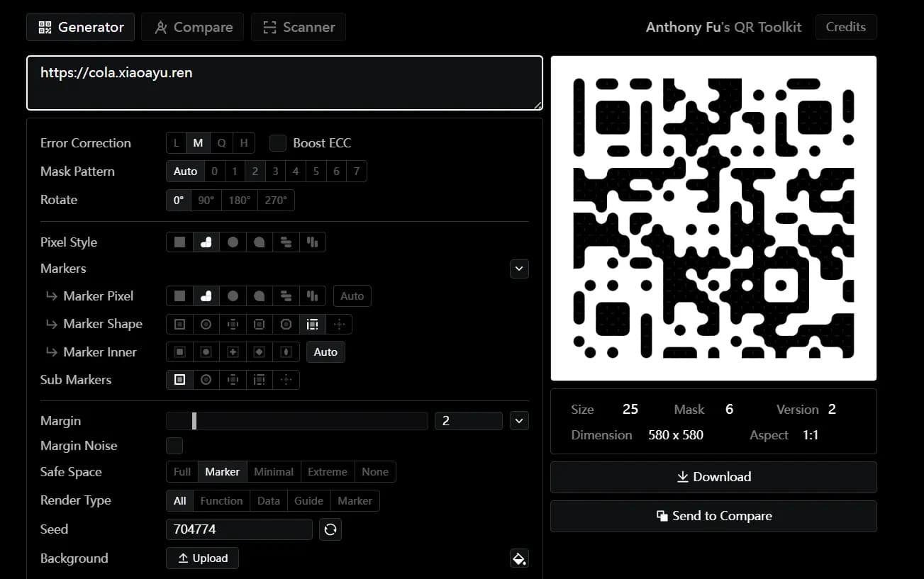Image resolution: width=924 pixels, height=579 pixels.
Task: Focus the Margin number field
Action: point(468,421)
